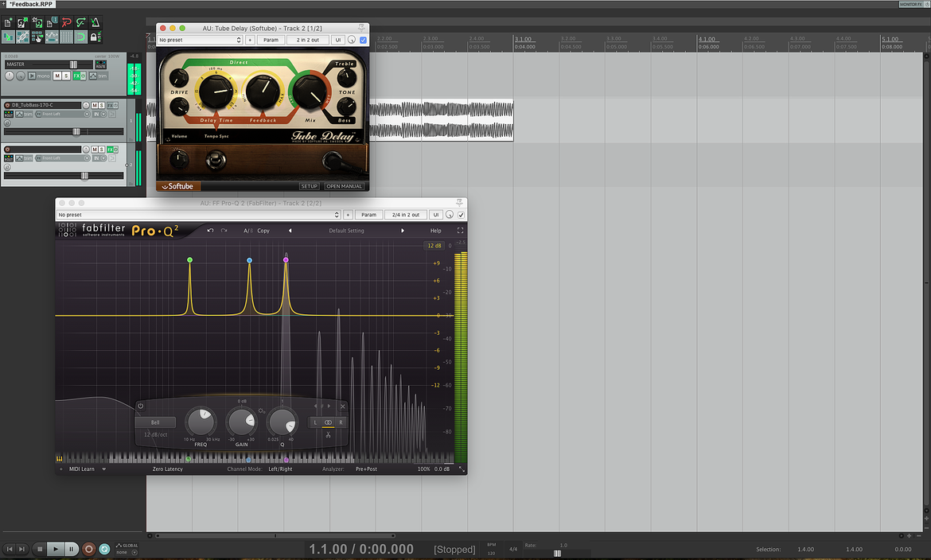This screenshot has height=560, width=931.
Task: Click the Default Setting preset name
Action: coord(347,231)
